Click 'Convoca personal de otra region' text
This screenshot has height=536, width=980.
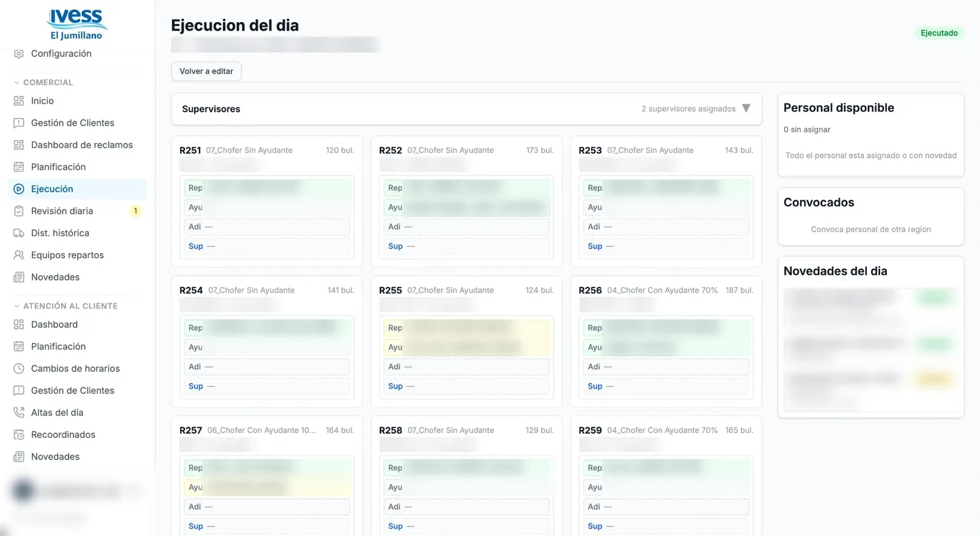pyautogui.click(x=871, y=230)
